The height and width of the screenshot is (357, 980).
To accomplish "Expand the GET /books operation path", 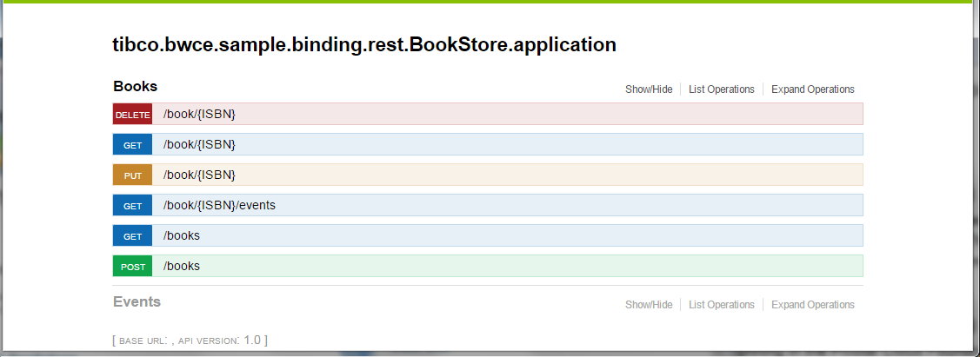I will 182,235.
